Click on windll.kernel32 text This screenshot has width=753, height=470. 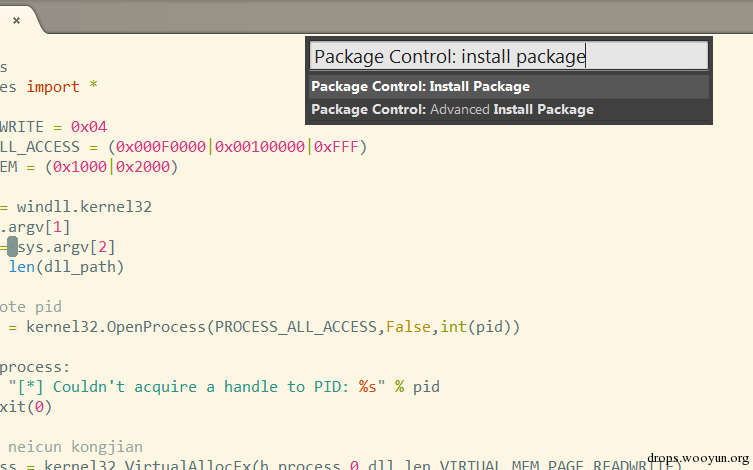tap(85, 207)
